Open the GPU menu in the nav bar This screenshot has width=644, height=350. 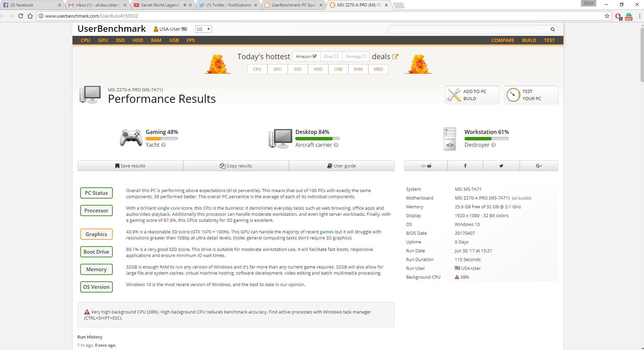[103, 40]
